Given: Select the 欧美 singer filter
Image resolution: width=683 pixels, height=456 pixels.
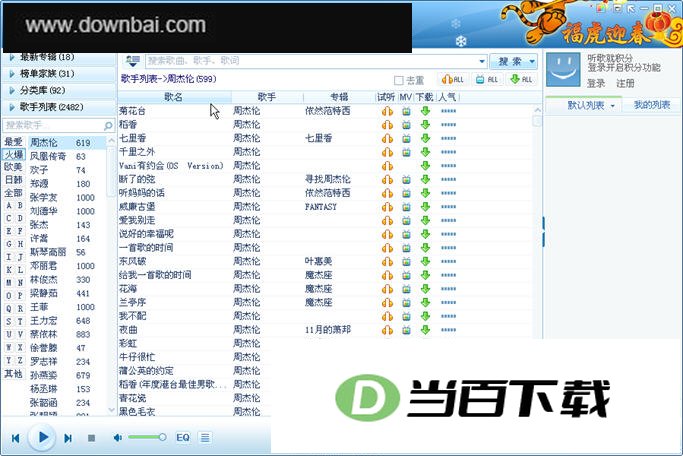Looking at the screenshot, I should (x=14, y=167).
